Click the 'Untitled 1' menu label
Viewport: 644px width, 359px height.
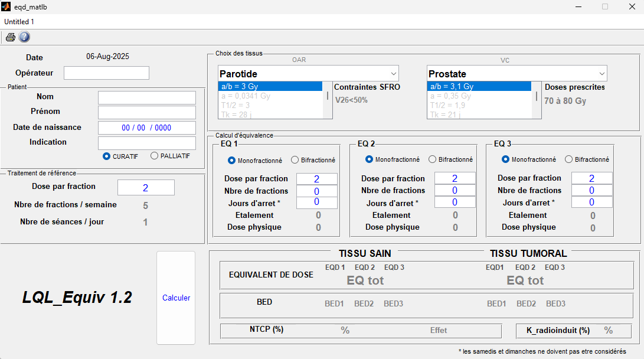point(19,22)
